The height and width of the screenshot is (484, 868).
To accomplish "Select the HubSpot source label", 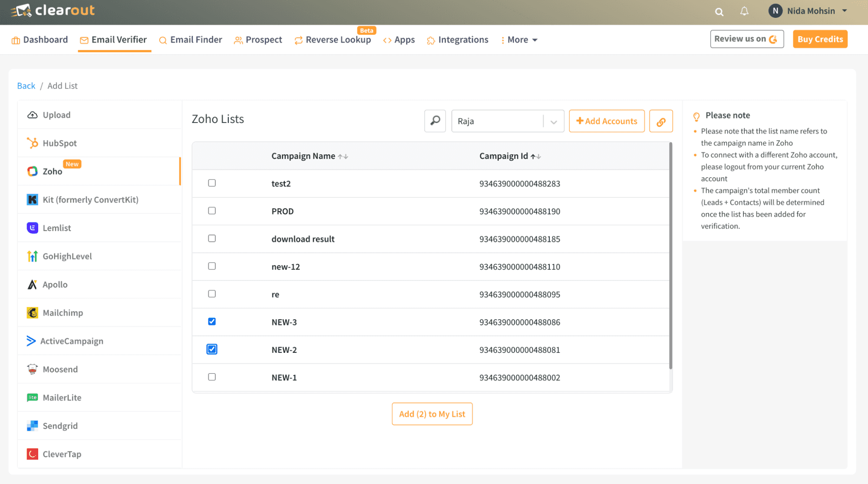I will click(59, 143).
